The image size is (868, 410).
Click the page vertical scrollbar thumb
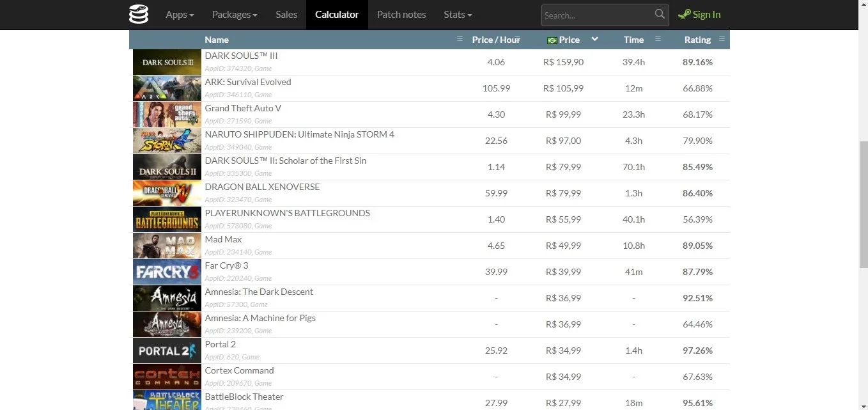(x=863, y=205)
